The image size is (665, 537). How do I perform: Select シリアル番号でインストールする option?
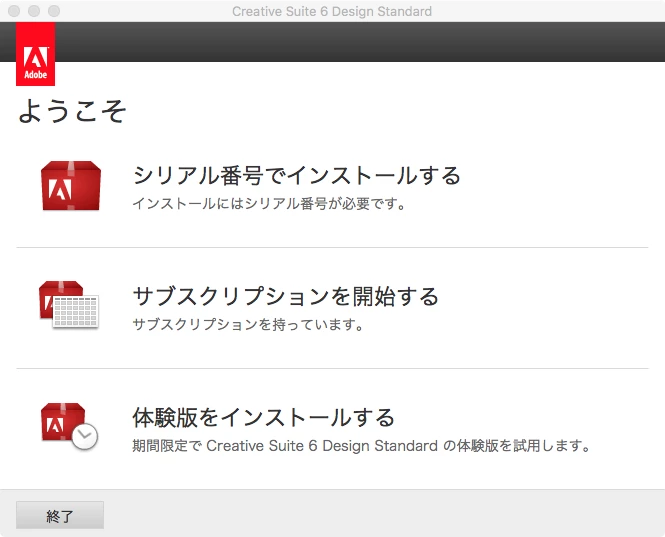[x=297, y=176]
